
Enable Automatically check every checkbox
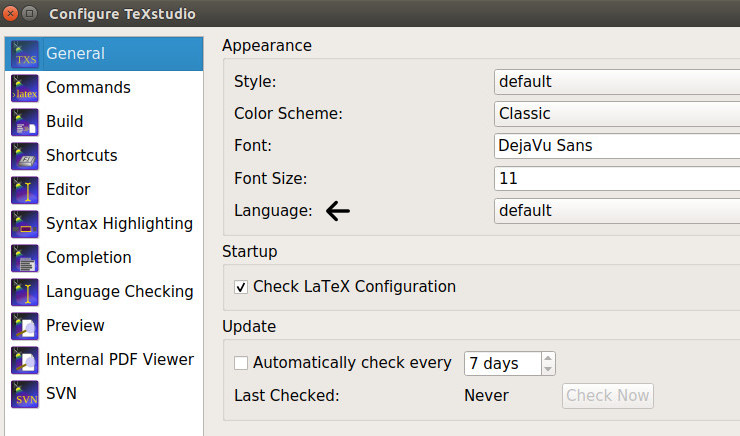241,363
